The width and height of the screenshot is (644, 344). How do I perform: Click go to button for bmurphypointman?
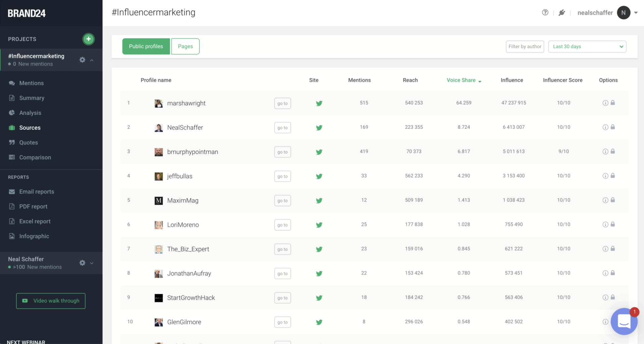pyautogui.click(x=283, y=152)
